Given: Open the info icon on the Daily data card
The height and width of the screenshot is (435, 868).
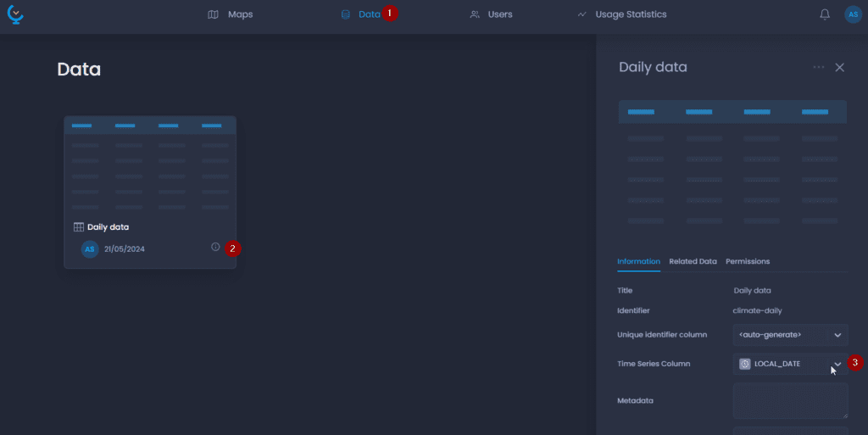Looking at the screenshot, I should point(215,247).
